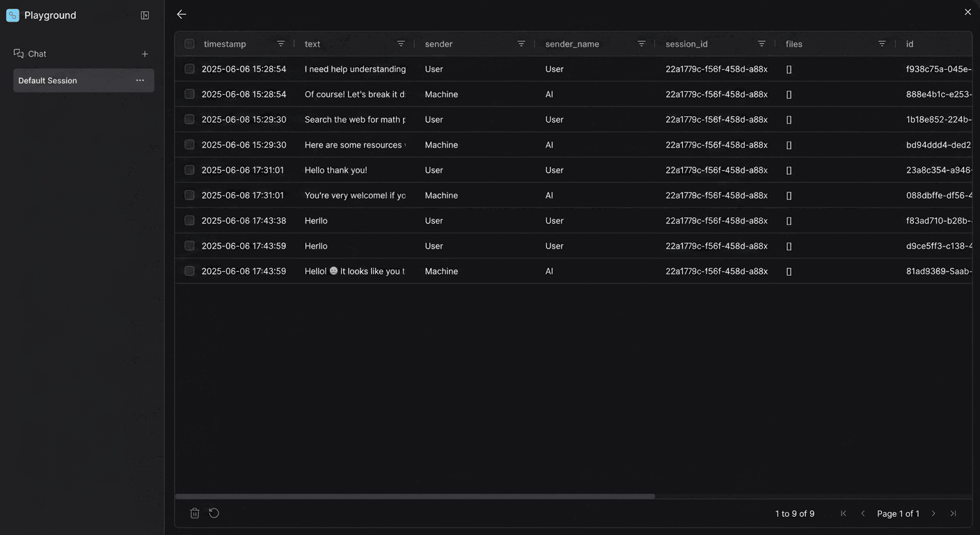Click the 'Hello thank you!' text cell

[x=335, y=170]
